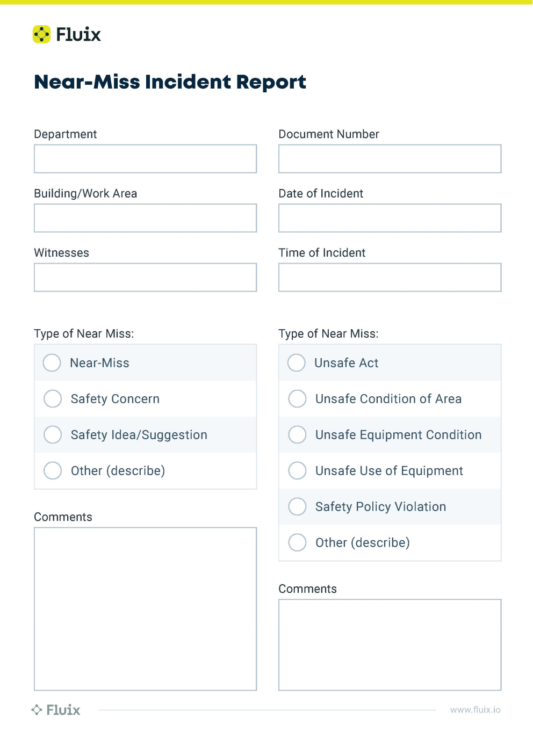Click the Fluix logo icon at top

[x=42, y=34]
